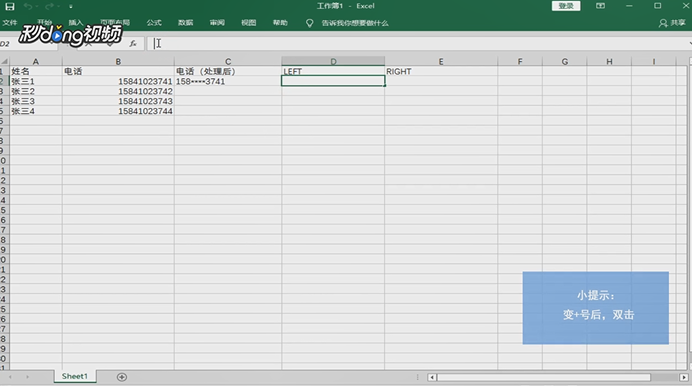Image resolution: width=692 pixels, height=386 pixels.
Task: Click the horizontal scrollbar left arrow
Action: click(432, 377)
